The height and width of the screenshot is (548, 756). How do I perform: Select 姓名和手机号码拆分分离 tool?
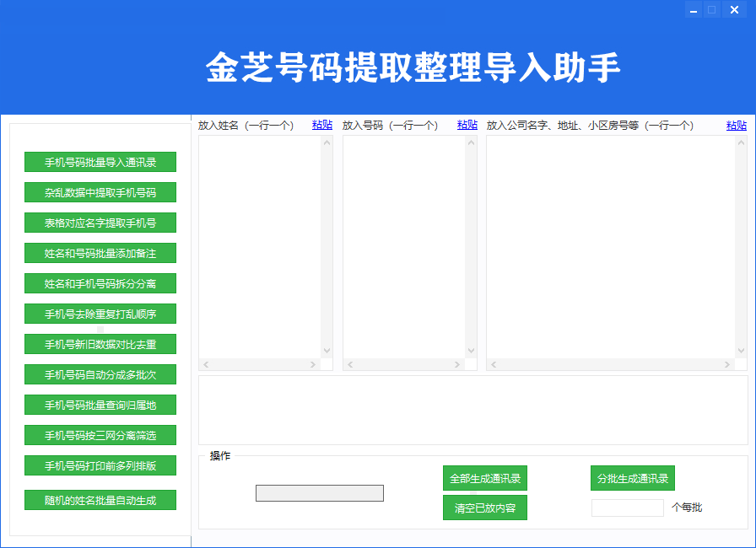point(100,283)
